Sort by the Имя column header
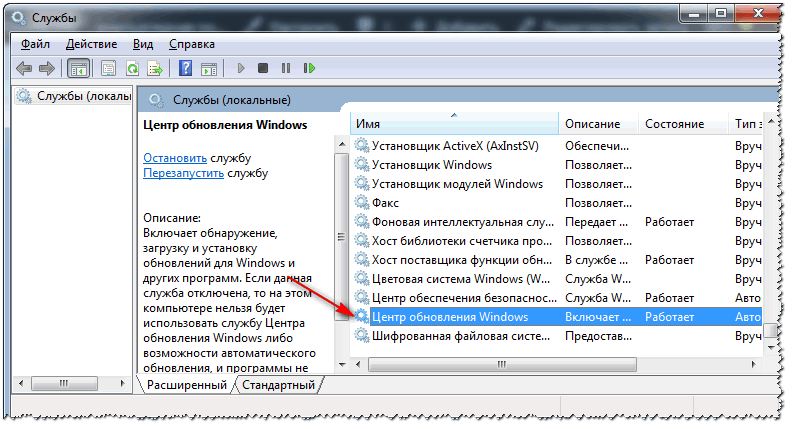This screenshot has width=793, height=429. click(454, 124)
